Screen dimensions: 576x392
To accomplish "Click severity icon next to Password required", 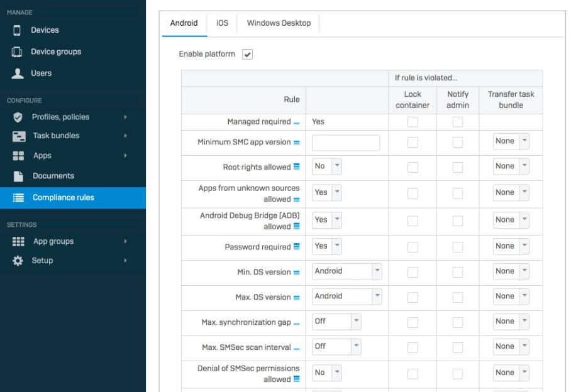I will 296,247.
